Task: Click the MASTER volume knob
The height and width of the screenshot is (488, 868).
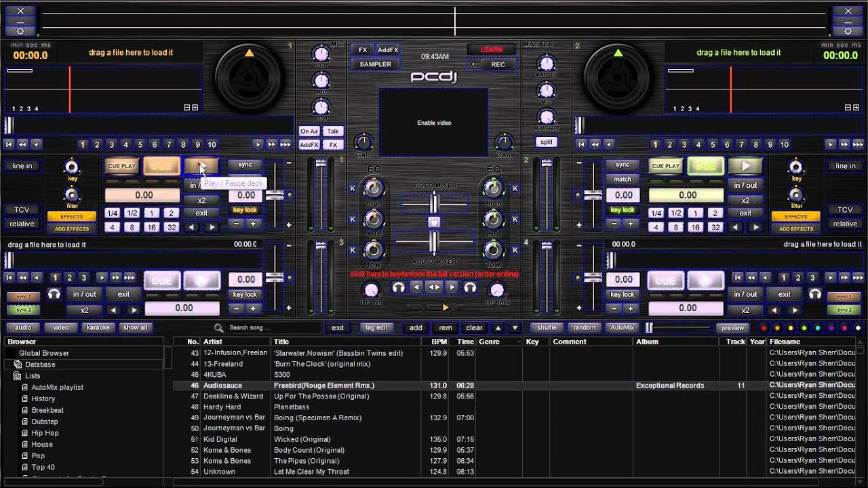Action: tap(547, 64)
